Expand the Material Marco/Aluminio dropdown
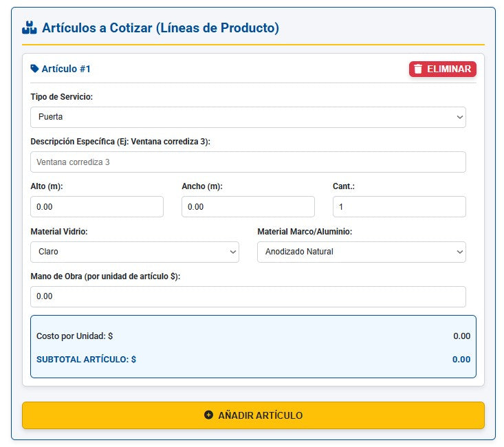The image size is (504, 447). pos(361,252)
